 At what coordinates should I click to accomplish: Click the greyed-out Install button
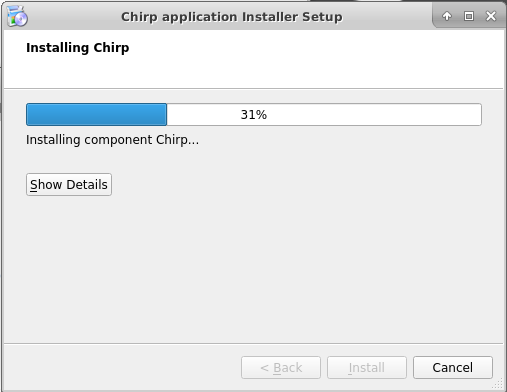point(367,367)
